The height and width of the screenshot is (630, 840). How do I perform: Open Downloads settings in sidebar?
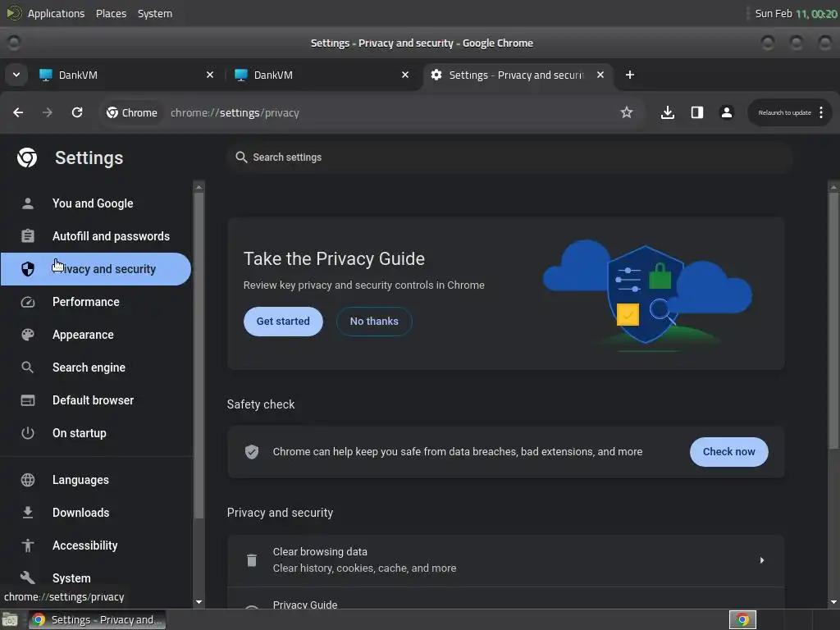coord(95,513)
